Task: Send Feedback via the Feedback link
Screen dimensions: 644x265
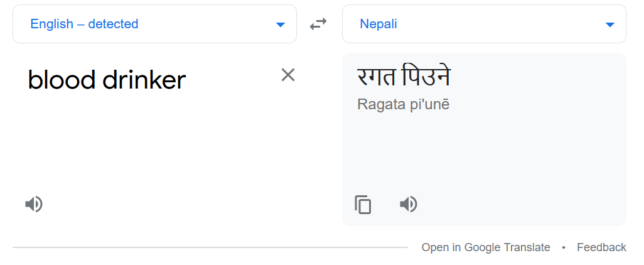Action: click(x=601, y=247)
